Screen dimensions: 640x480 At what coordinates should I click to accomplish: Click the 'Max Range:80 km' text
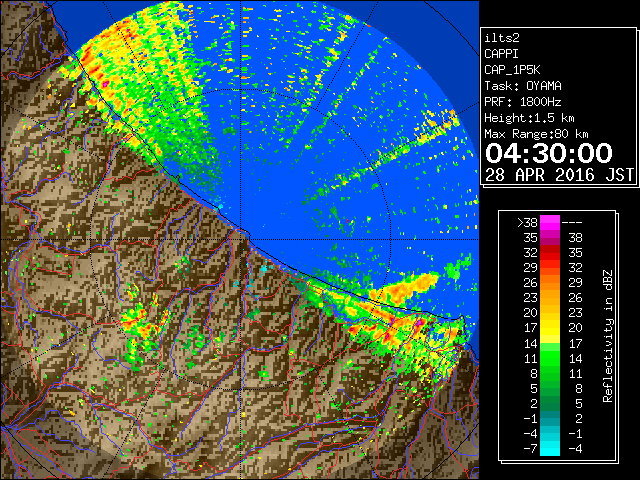coord(536,134)
